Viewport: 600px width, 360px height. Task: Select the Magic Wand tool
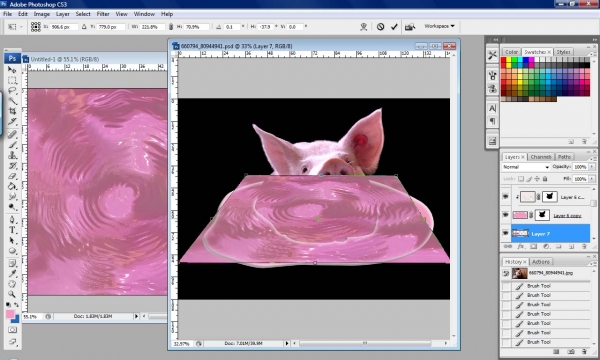pyautogui.click(x=12, y=101)
